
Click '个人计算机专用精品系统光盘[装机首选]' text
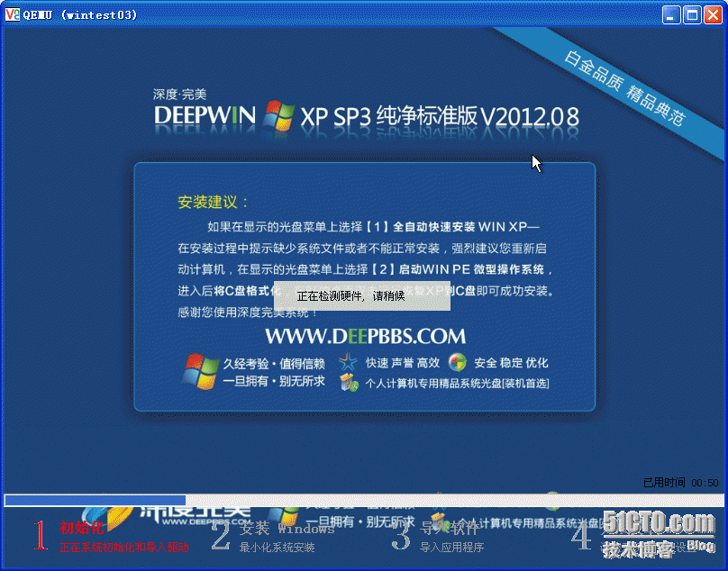(458, 384)
